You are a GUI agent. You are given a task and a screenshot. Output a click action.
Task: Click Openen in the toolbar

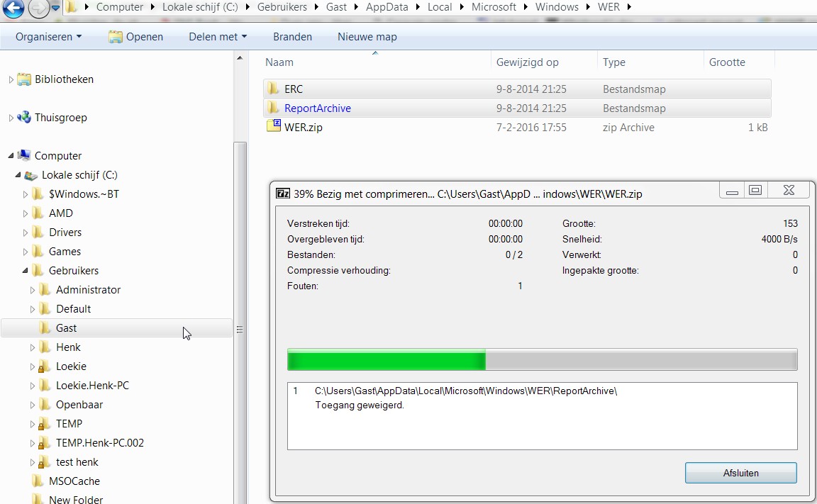pyautogui.click(x=136, y=37)
